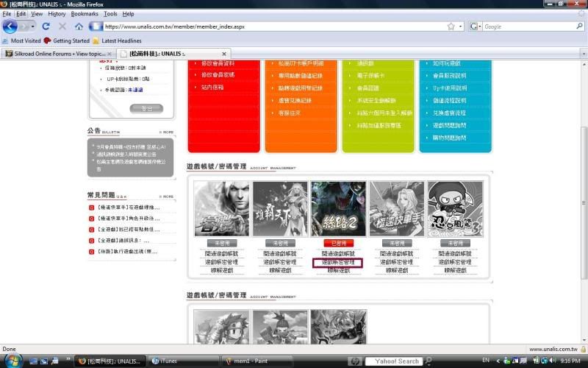The image size is (588, 368).
Task: Expand the hidden system tray icons chevron
Action: (x=498, y=361)
